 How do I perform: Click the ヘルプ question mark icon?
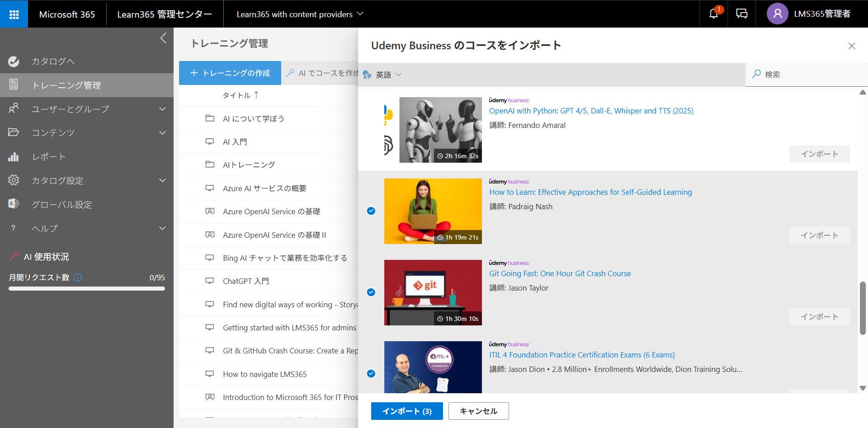click(x=14, y=228)
